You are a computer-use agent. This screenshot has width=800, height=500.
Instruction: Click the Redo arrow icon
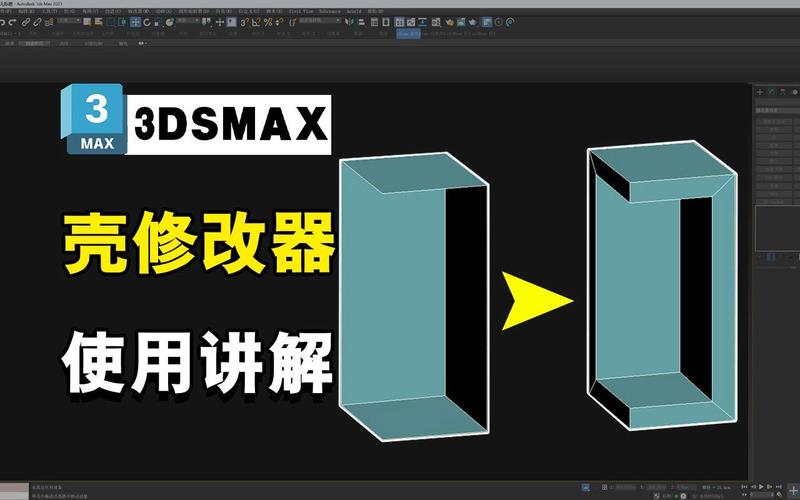pyautogui.click(x=13, y=22)
